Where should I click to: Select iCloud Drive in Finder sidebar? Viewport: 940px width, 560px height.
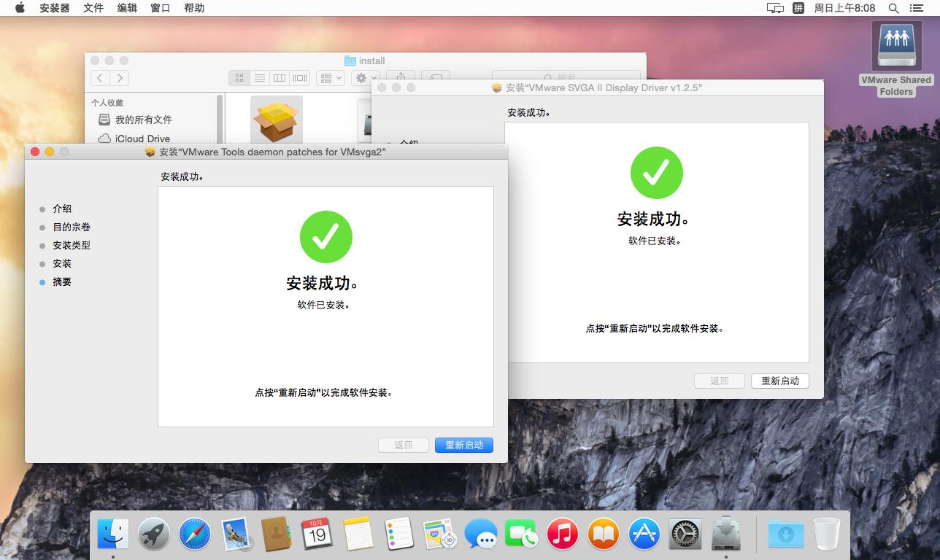pos(142,139)
